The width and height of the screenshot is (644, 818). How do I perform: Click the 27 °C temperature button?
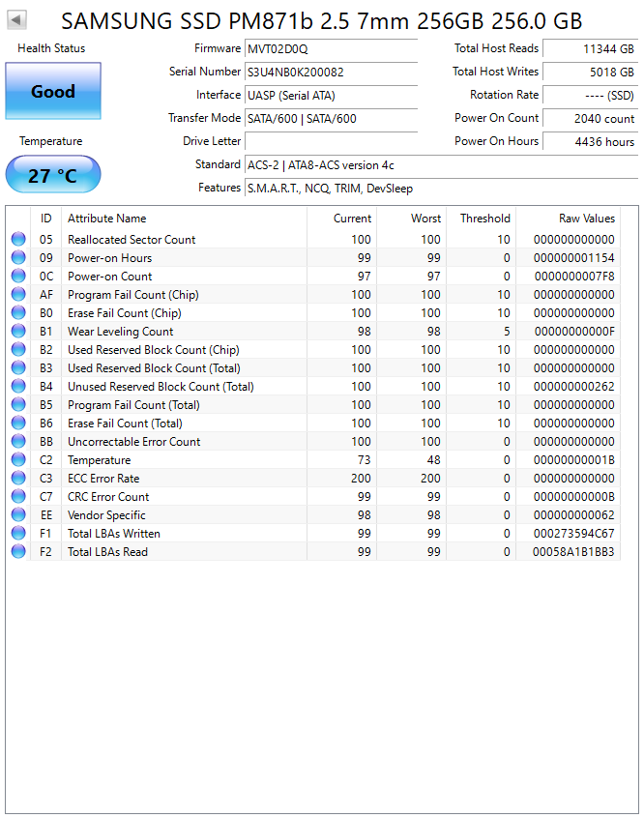pyautogui.click(x=53, y=174)
